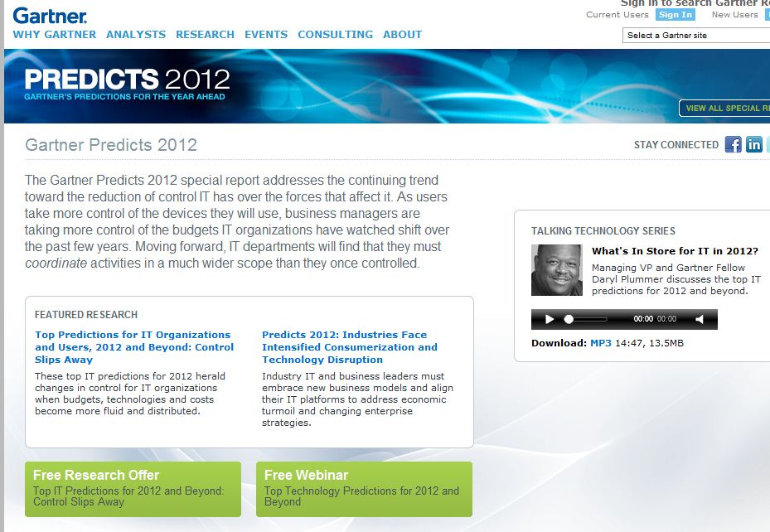The image size is (770, 532).
Task: Click the Sign In button
Action: coord(676,15)
